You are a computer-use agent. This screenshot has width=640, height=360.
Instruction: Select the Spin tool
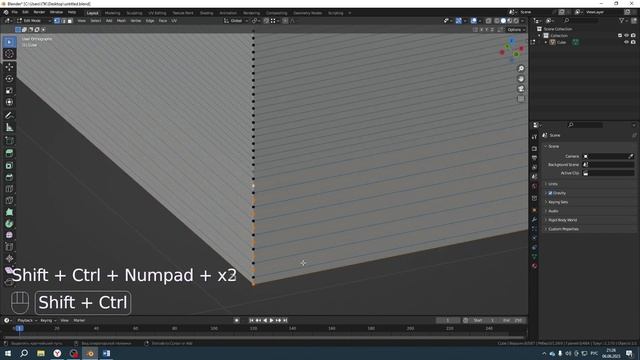9,224
